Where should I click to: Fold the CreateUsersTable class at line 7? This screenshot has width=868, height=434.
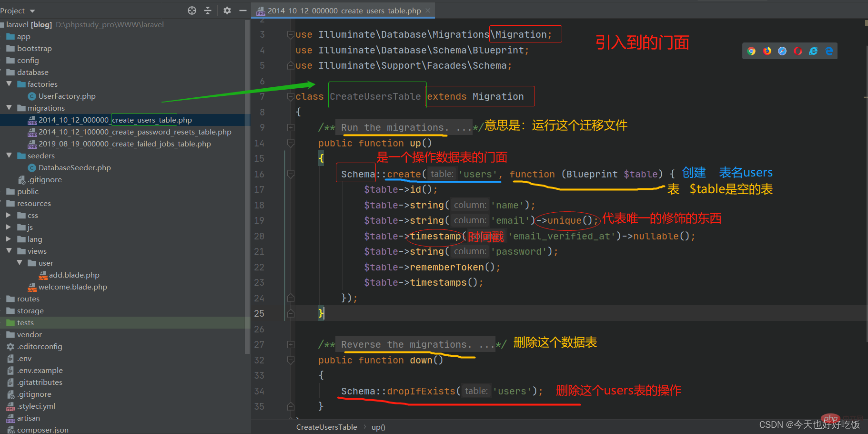(291, 96)
